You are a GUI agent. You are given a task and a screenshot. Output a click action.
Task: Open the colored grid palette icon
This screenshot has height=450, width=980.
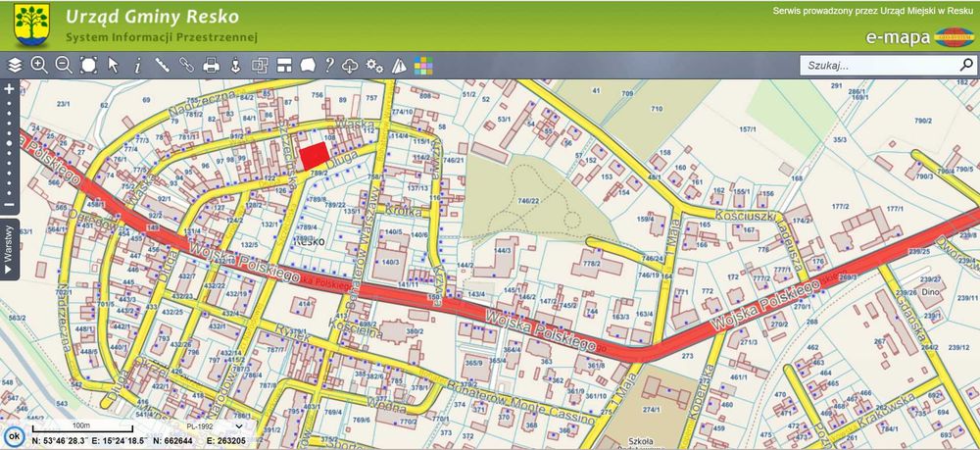pos(423,65)
